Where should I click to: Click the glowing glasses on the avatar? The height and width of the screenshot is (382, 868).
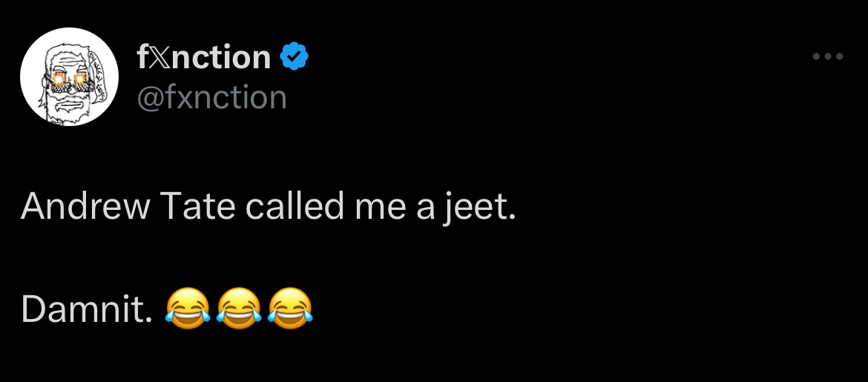click(69, 79)
